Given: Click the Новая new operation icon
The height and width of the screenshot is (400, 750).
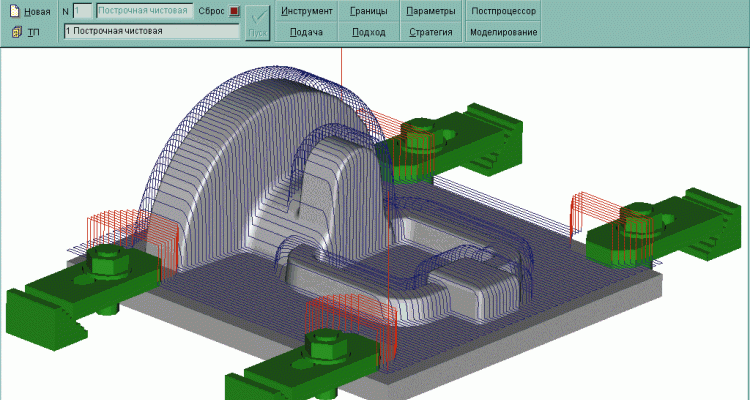Looking at the screenshot, I should (x=14, y=12).
